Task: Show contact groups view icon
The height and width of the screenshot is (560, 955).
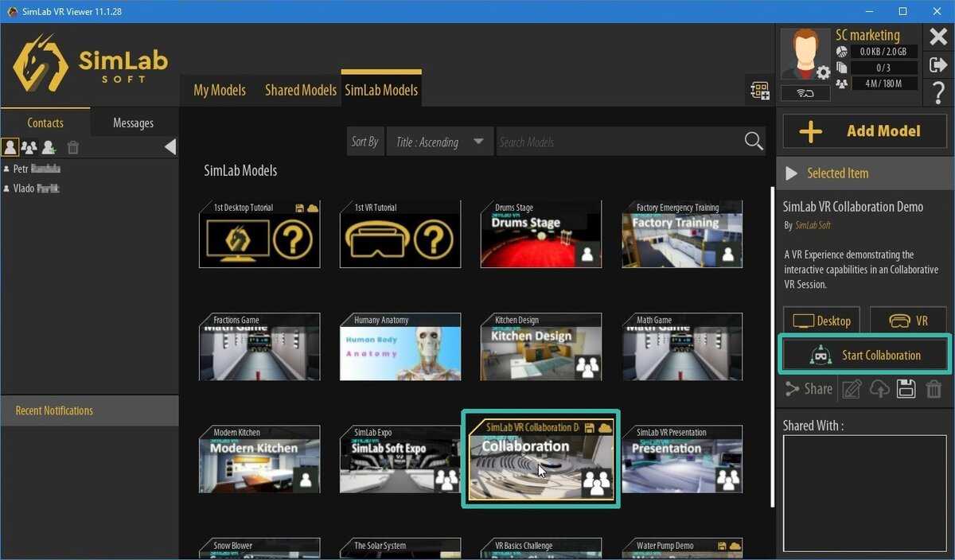Action: (29, 147)
